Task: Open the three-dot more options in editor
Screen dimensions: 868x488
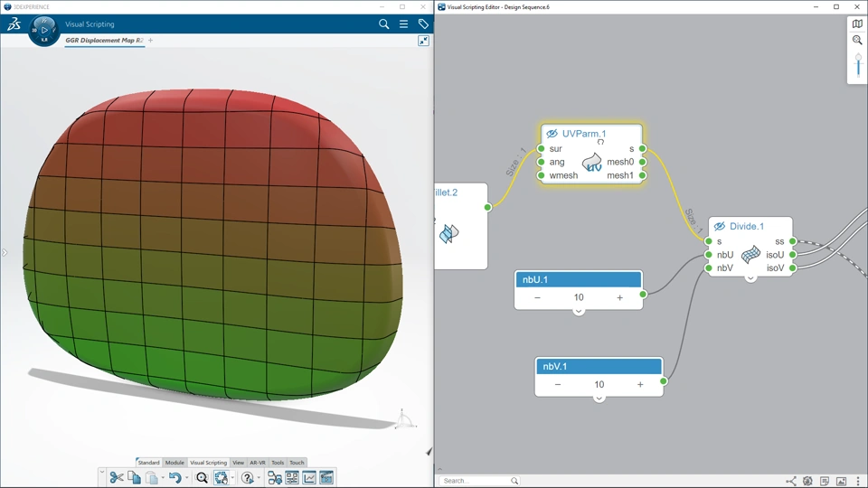Action: [x=858, y=481]
